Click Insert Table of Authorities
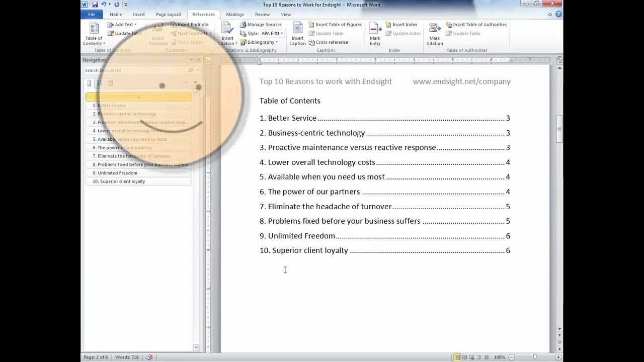The image size is (644, 362). pyautogui.click(x=476, y=25)
